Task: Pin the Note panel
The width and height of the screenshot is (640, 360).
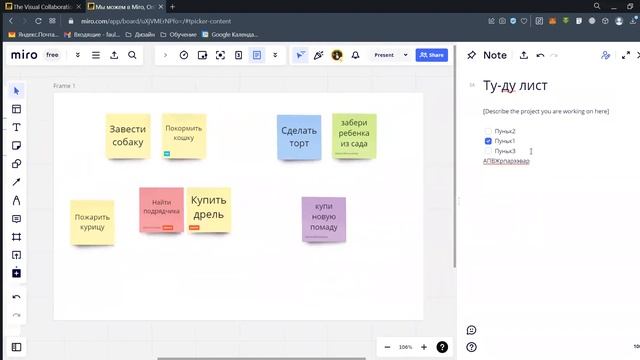Action: [471, 55]
